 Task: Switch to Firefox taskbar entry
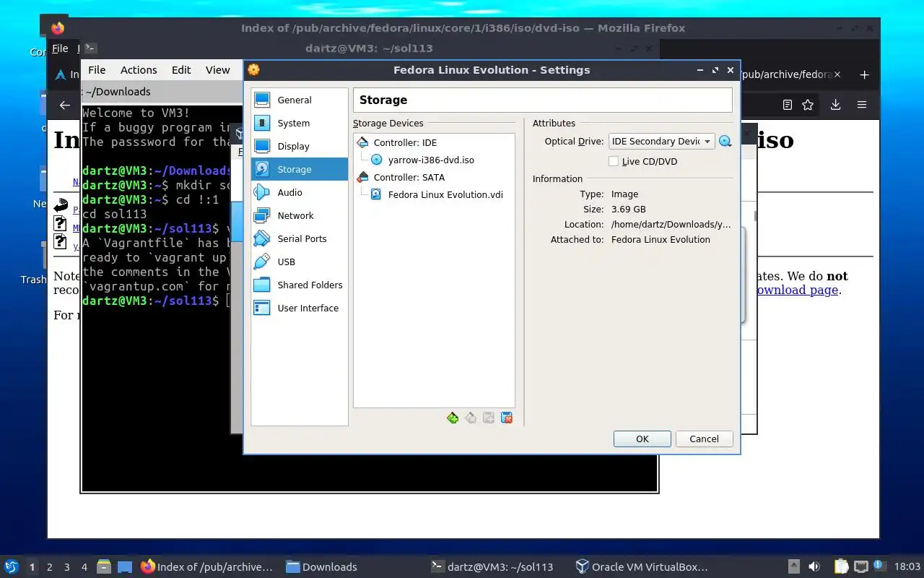pos(207,567)
